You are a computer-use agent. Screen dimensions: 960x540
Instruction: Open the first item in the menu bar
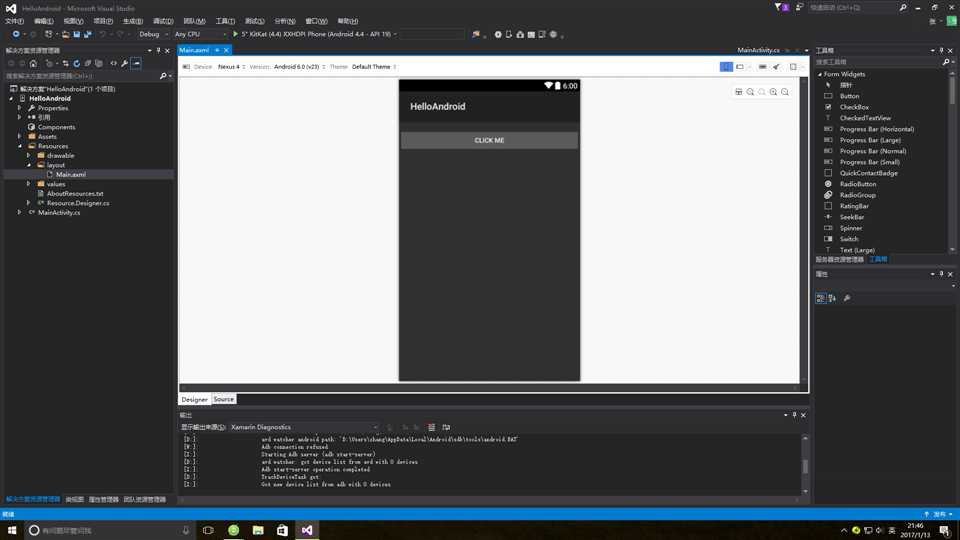click(x=14, y=21)
